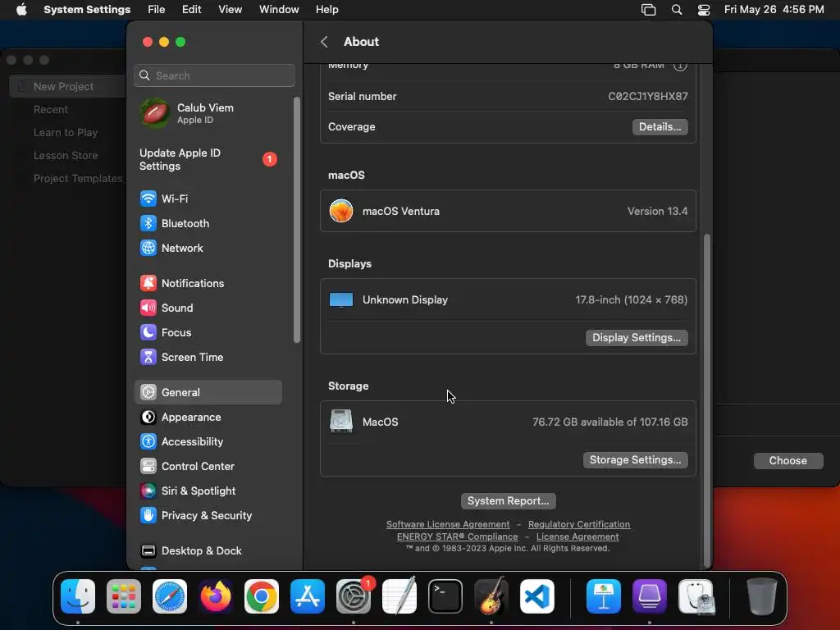This screenshot has height=630, width=840.
Task: Open the Help menu
Action: [326, 10]
